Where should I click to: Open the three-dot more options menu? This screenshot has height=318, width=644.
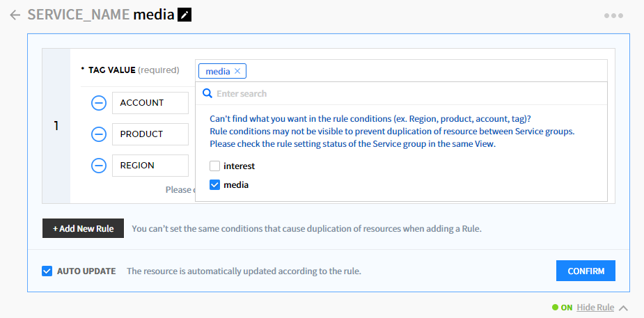[x=613, y=15]
